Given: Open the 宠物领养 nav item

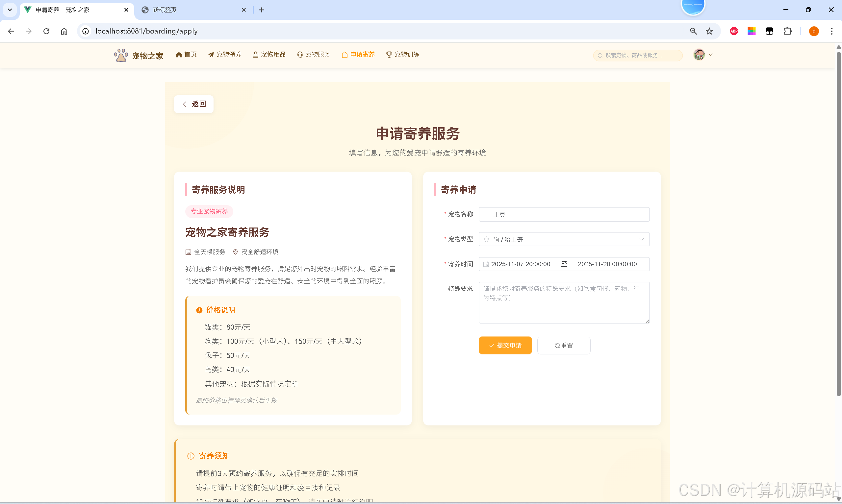Looking at the screenshot, I should point(225,54).
